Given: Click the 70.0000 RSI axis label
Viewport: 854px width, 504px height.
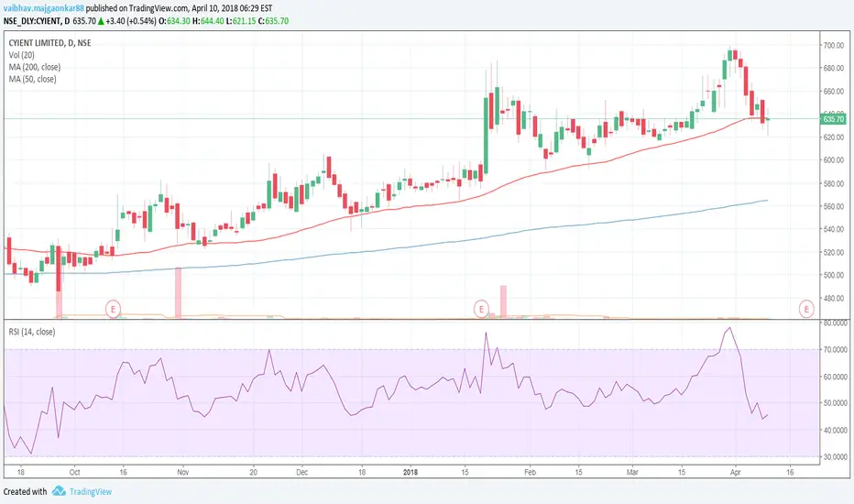Looking at the screenshot, I should (x=835, y=350).
